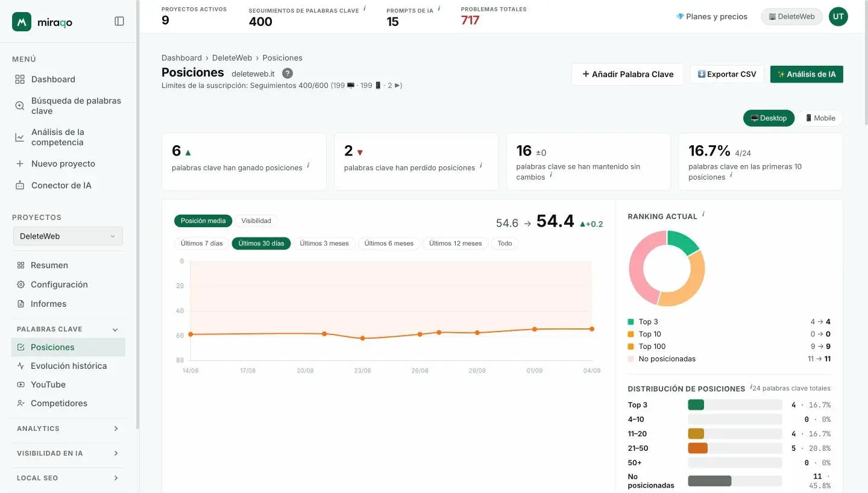
Task: Click the Competidores people icon
Action: click(21, 403)
